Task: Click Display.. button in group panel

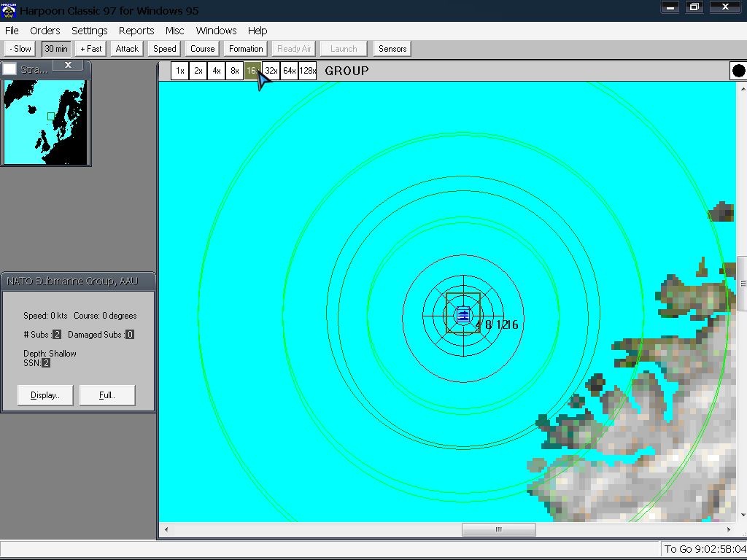Action: point(44,395)
